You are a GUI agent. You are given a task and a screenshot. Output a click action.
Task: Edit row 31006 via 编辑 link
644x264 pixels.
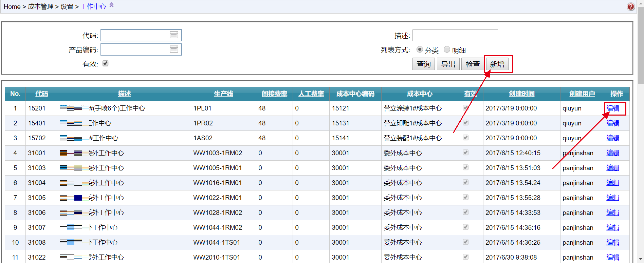[613, 212]
